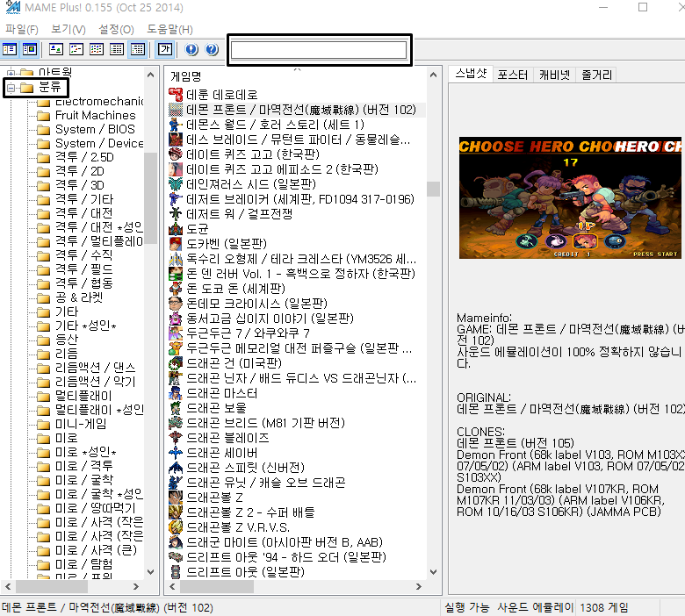This screenshot has width=685, height=616.
Task: Expand the 아트웍 folder tree node
Action: click(x=11, y=73)
